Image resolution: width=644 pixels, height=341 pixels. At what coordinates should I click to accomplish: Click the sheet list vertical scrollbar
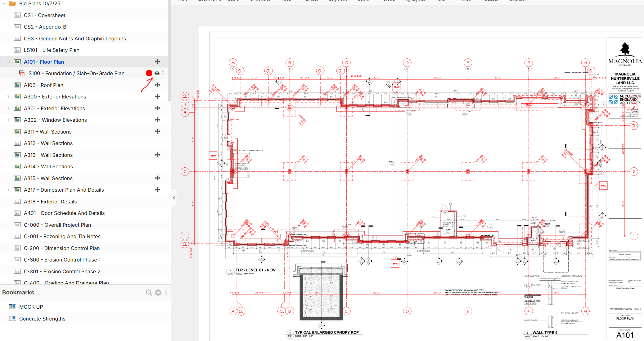169,50
